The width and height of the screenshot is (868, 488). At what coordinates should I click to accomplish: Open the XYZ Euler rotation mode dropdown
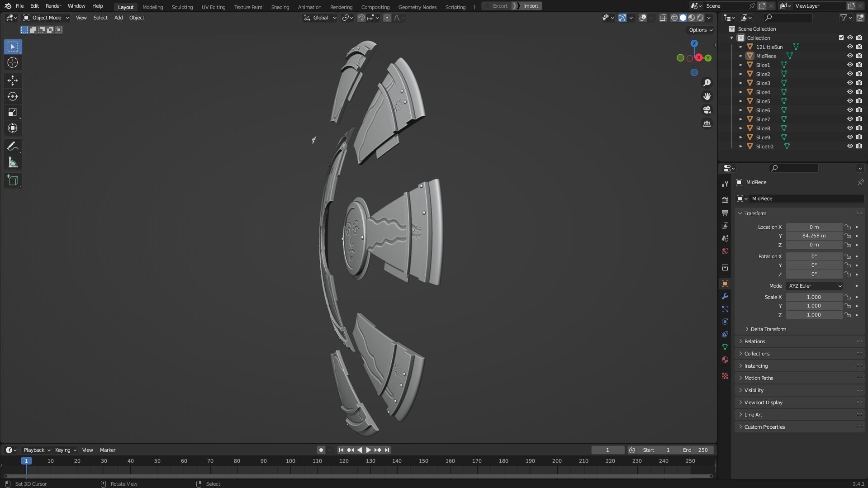point(814,286)
